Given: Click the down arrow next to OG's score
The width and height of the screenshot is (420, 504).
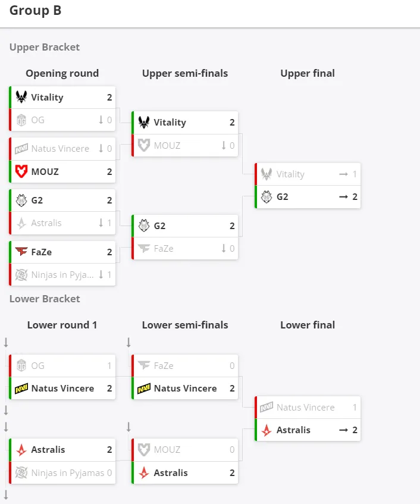Looking at the screenshot, I should (x=101, y=120).
